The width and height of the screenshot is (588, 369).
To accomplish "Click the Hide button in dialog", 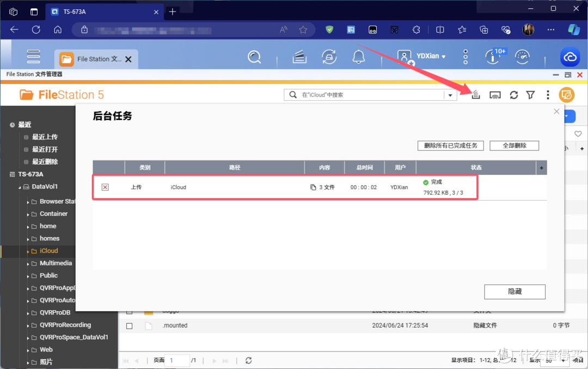I will tap(514, 292).
